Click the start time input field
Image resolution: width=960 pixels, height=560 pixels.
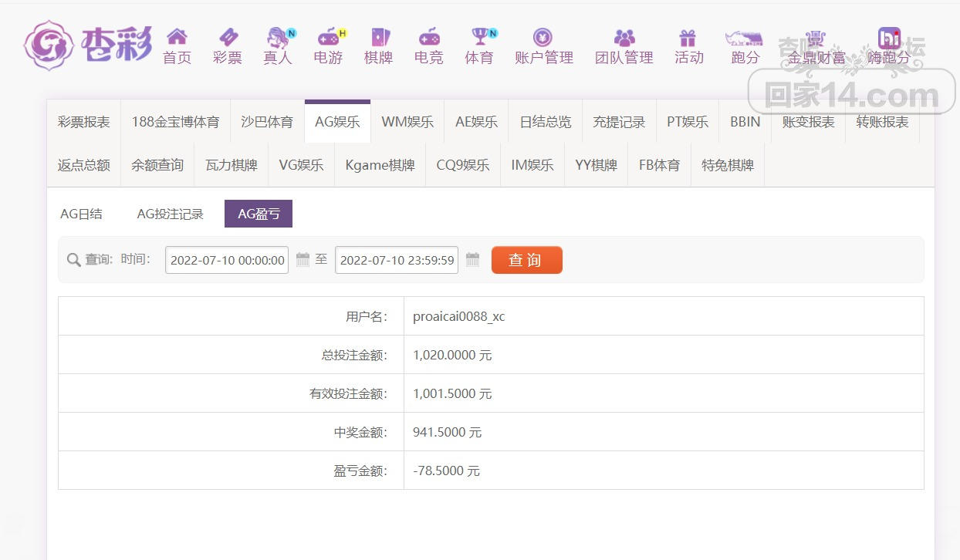click(227, 261)
